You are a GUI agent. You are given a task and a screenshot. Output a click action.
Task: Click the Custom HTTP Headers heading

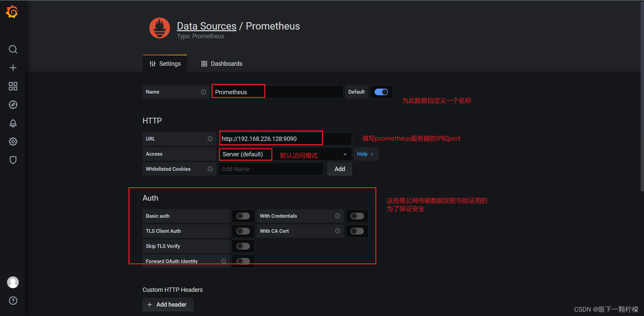point(172,290)
